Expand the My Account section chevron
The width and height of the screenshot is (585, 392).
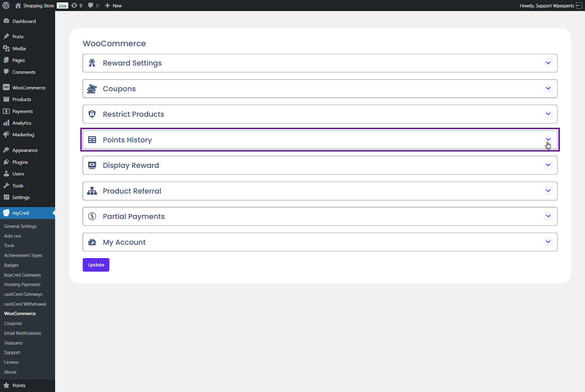click(548, 242)
